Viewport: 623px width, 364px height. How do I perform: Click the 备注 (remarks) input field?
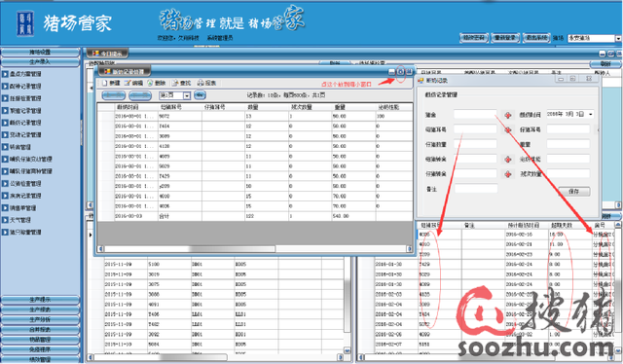tap(476, 189)
